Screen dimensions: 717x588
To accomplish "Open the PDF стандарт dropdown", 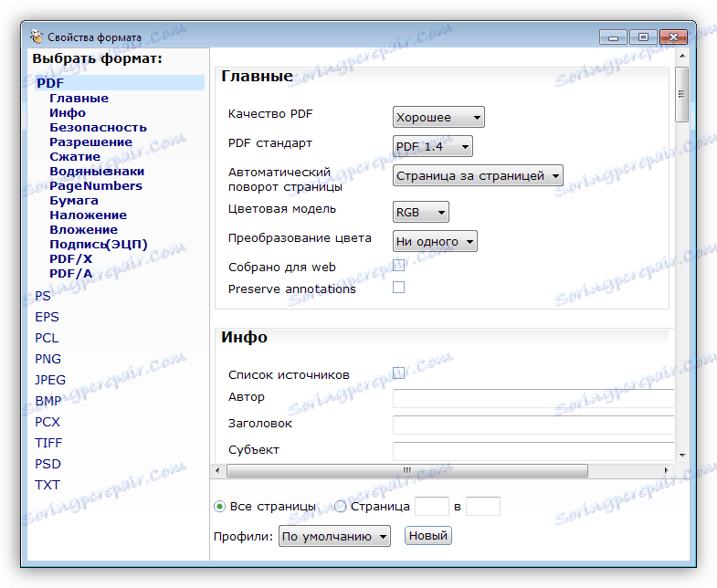I will pyautogui.click(x=433, y=146).
